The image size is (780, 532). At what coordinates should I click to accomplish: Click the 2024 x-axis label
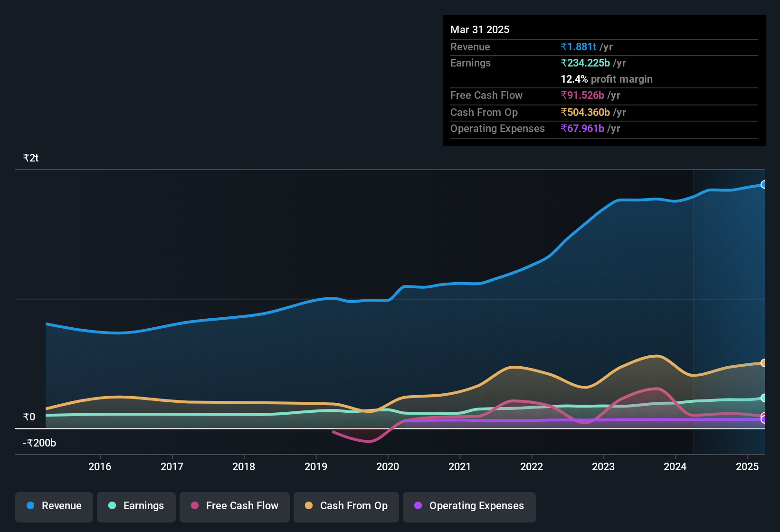(x=675, y=466)
